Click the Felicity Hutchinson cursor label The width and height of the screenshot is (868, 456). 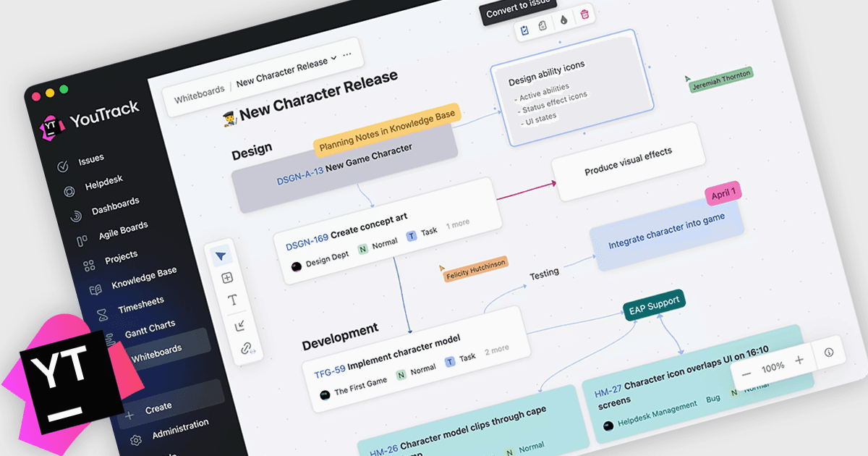pyautogui.click(x=475, y=269)
